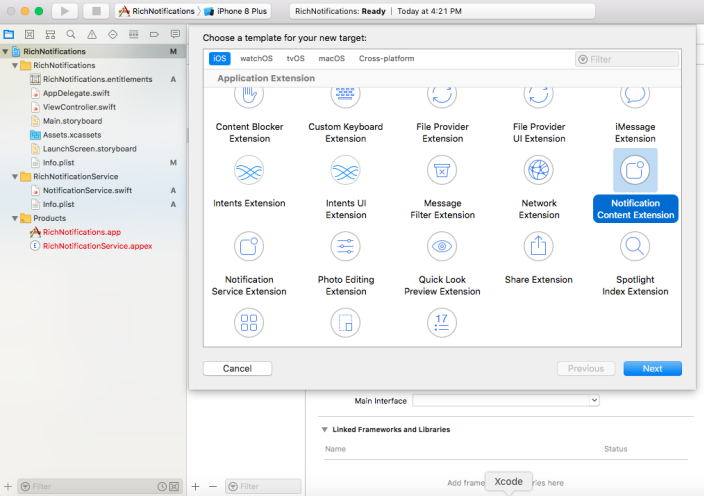
Task: Click the Stop button in the toolbar
Action: point(96,11)
